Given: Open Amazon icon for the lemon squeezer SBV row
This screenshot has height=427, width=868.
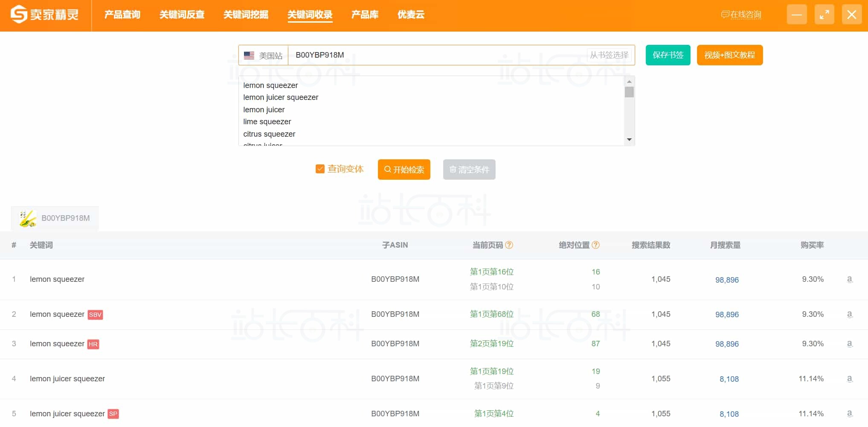Looking at the screenshot, I should click(x=850, y=314).
